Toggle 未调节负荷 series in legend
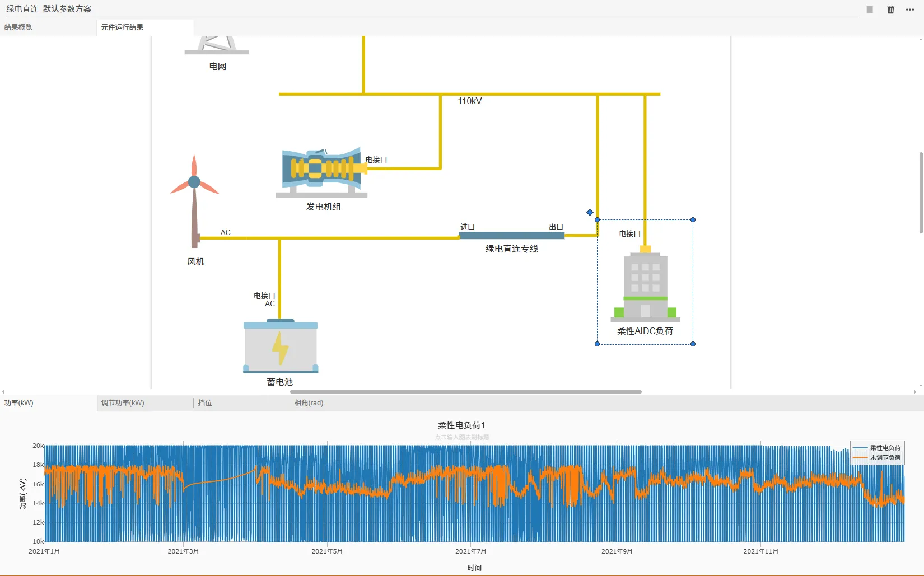Screen dimensions: 924x576 click(877, 457)
